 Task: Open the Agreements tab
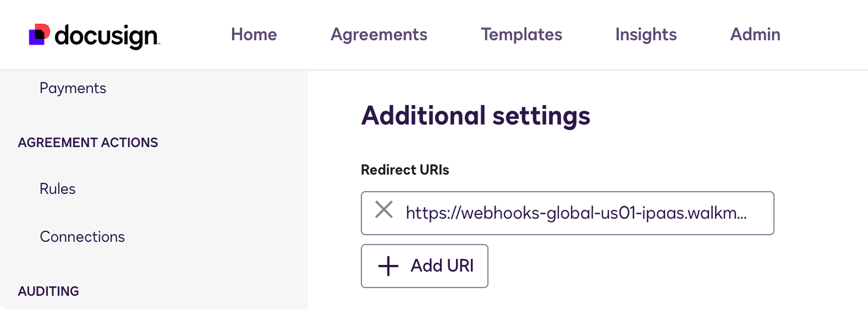click(379, 34)
